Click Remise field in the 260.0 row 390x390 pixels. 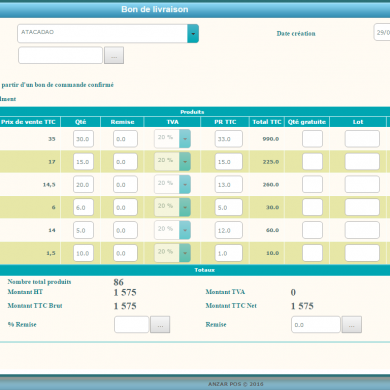(125, 184)
